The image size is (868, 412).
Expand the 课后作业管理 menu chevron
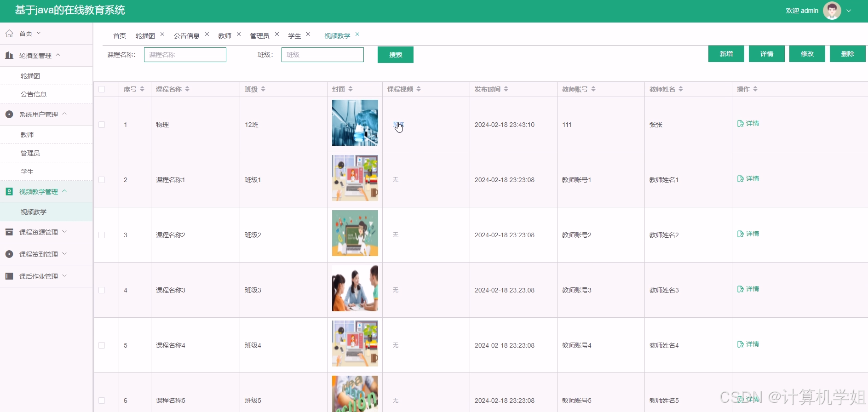pyautogui.click(x=64, y=276)
